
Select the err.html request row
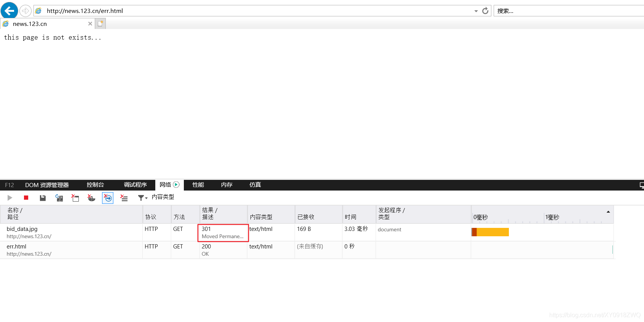[307, 250]
